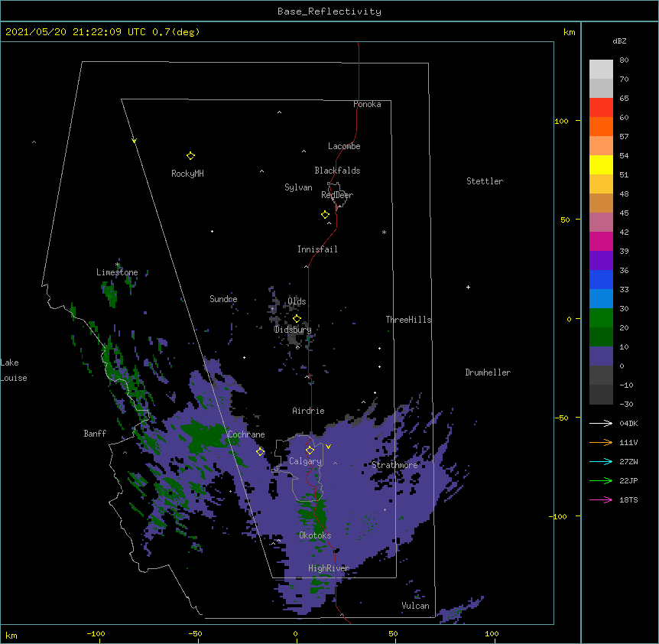Click the ThreeHills label
659x644 pixels.
(408, 320)
